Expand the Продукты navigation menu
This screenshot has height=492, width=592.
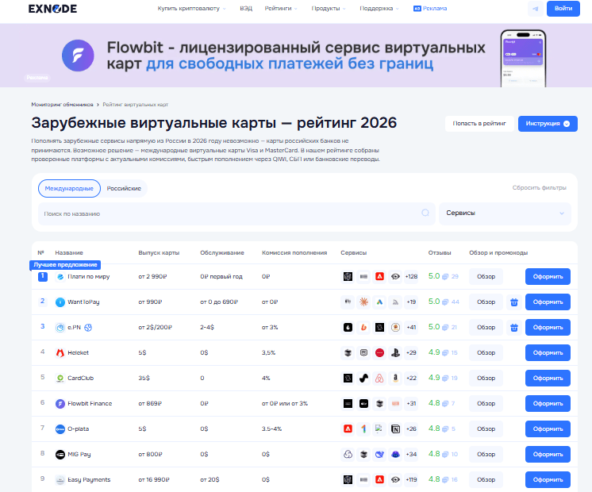(x=328, y=8)
